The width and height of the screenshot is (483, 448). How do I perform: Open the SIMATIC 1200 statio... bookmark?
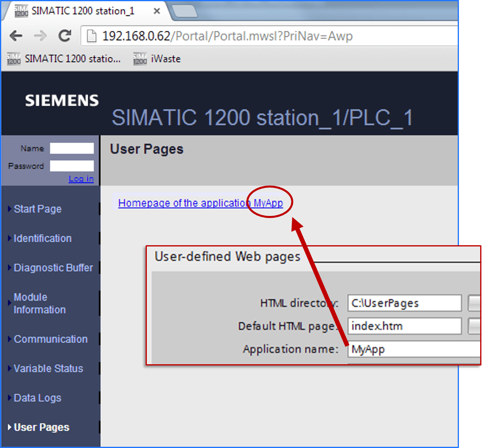point(64,59)
